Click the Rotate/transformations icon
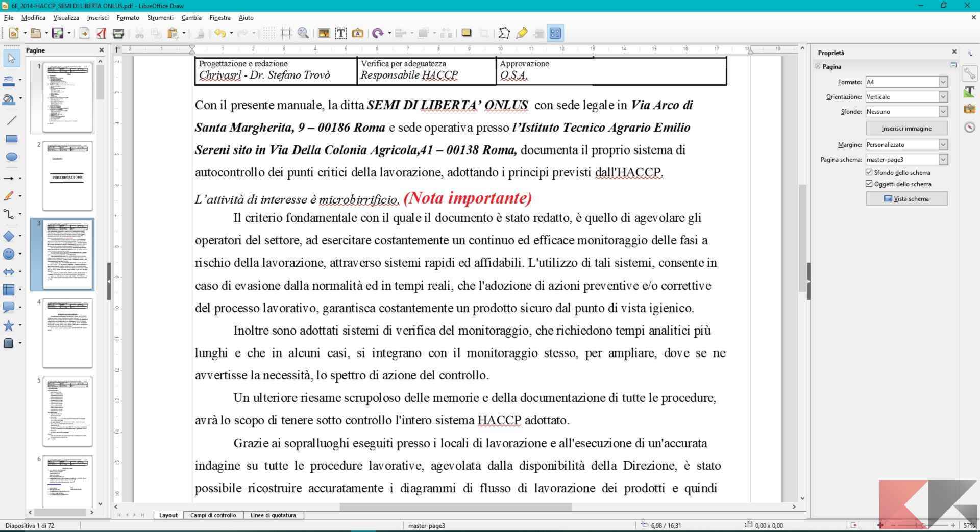980x532 pixels. (378, 33)
